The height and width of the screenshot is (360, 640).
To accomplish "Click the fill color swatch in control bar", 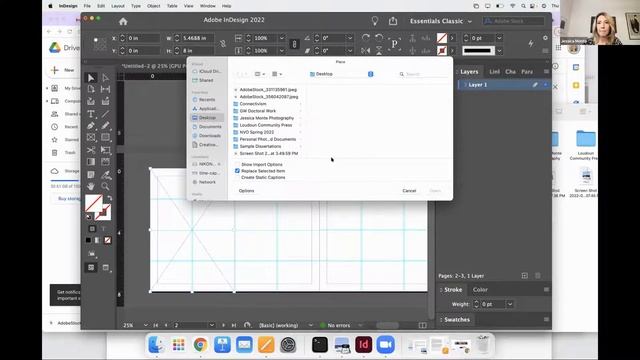I will pyautogui.click(x=442, y=38).
